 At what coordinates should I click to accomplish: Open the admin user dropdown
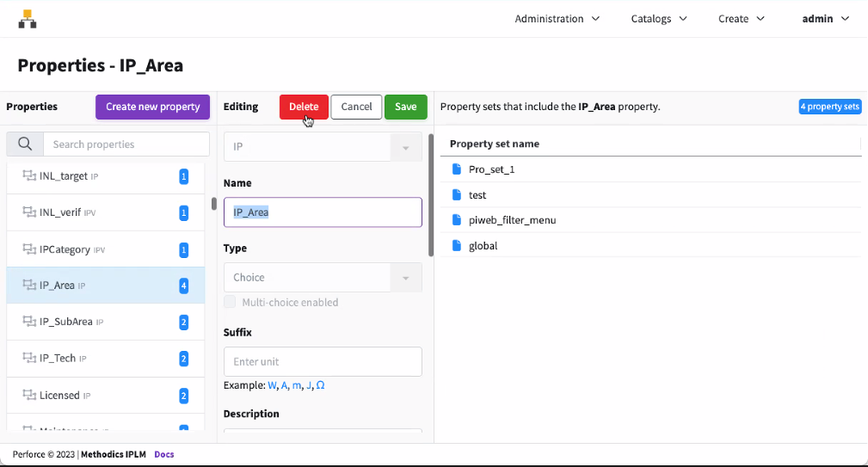pos(825,19)
